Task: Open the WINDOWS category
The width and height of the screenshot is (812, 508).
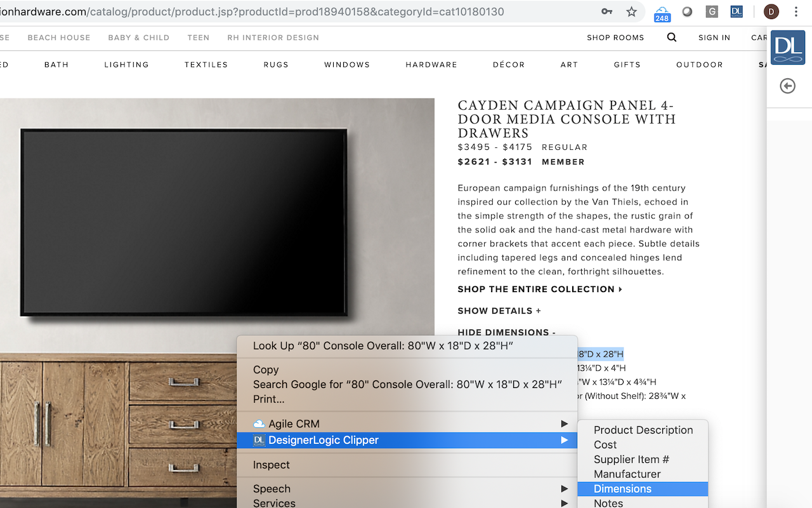Action: click(x=347, y=65)
